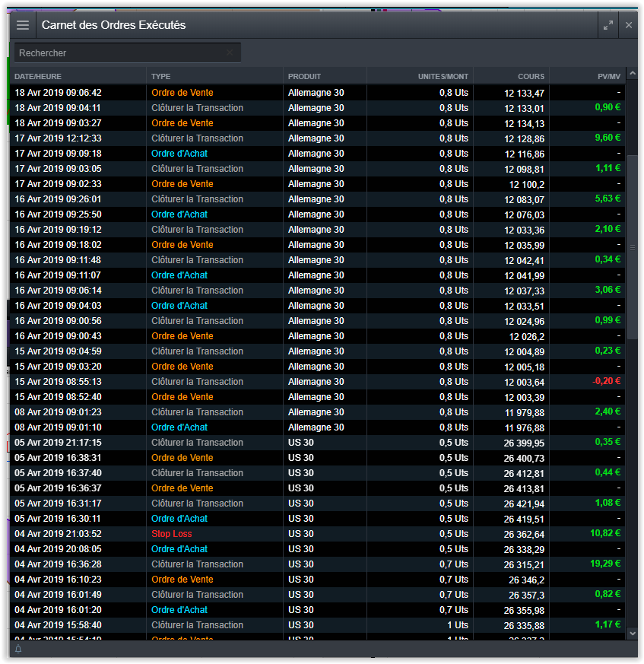Viewport: 644px width, 664px height.
Task: Select Ordre d'Achat at 16 Avr 09:25:50
Action: pos(179,214)
